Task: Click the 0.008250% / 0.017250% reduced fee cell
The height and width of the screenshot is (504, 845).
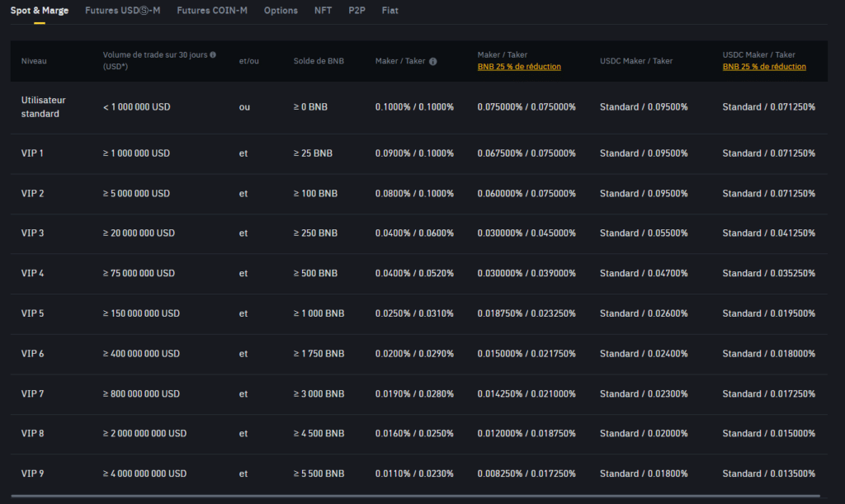Action: click(526, 473)
